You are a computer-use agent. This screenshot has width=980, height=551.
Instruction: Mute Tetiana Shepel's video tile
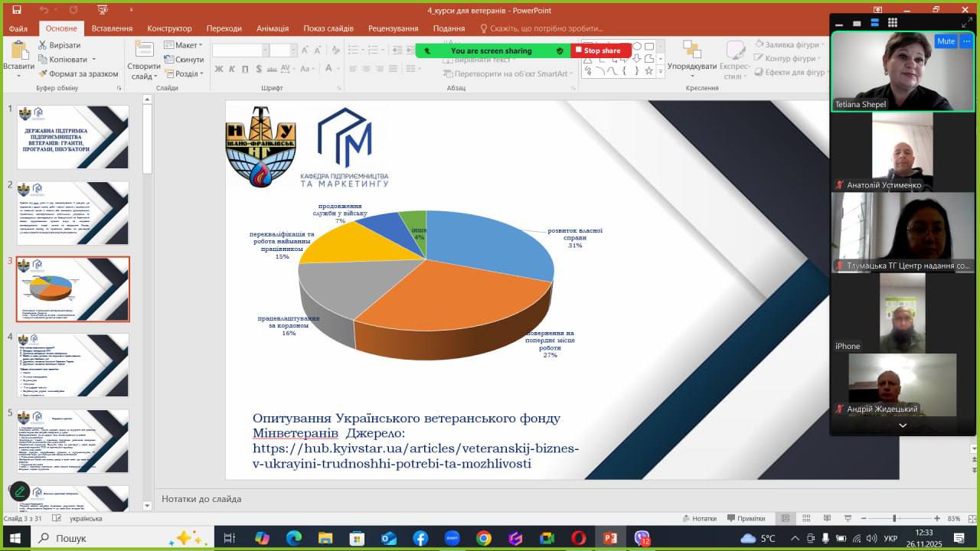[946, 41]
